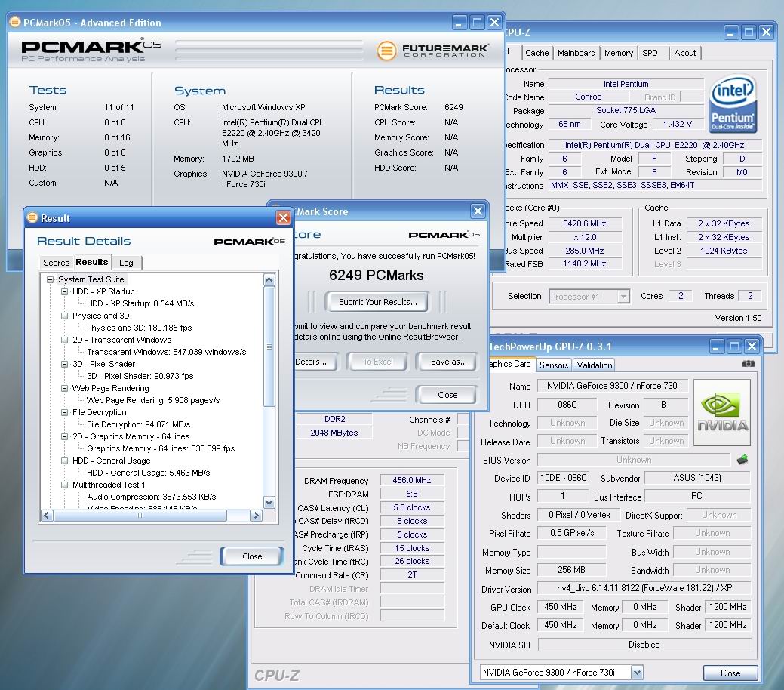The image size is (784, 690).
Task: Select the Results tab in Result window
Action: coord(91,262)
